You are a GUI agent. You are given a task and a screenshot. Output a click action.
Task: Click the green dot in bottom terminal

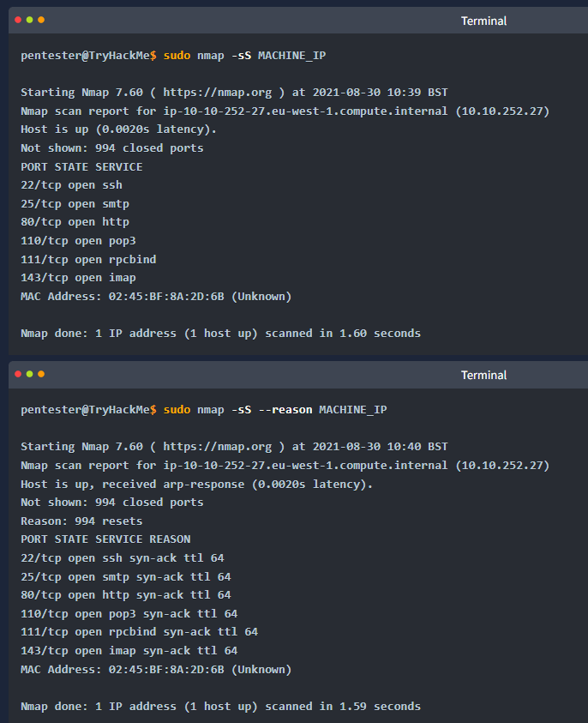pos(29,374)
